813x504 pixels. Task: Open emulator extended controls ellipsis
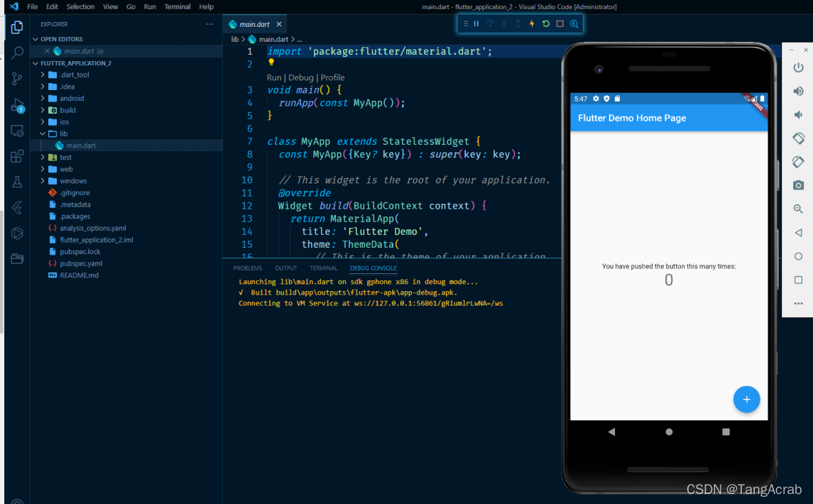tap(798, 303)
